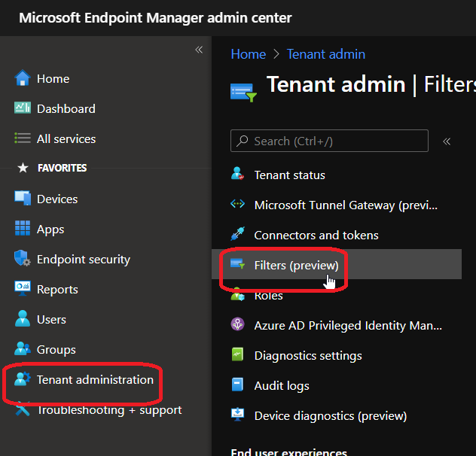Click the Users person icon
This screenshot has height=456, width=476.
click(x=23, y=319)
